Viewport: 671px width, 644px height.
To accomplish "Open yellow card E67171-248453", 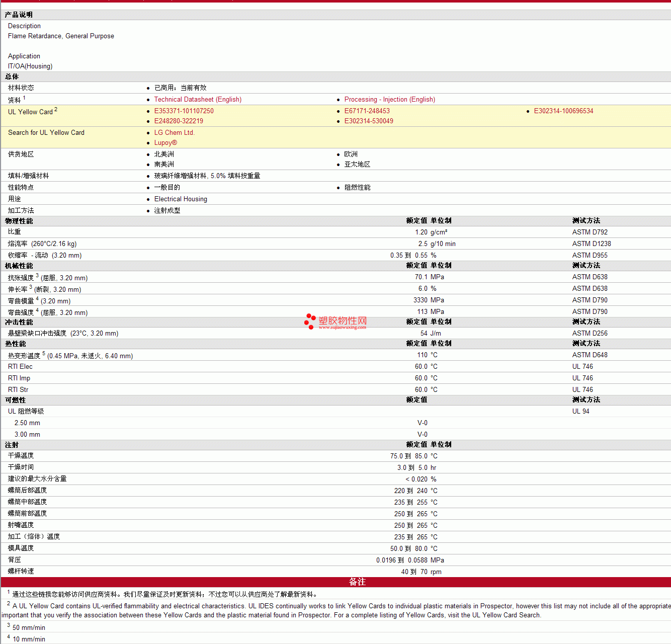I will (367, 111).
